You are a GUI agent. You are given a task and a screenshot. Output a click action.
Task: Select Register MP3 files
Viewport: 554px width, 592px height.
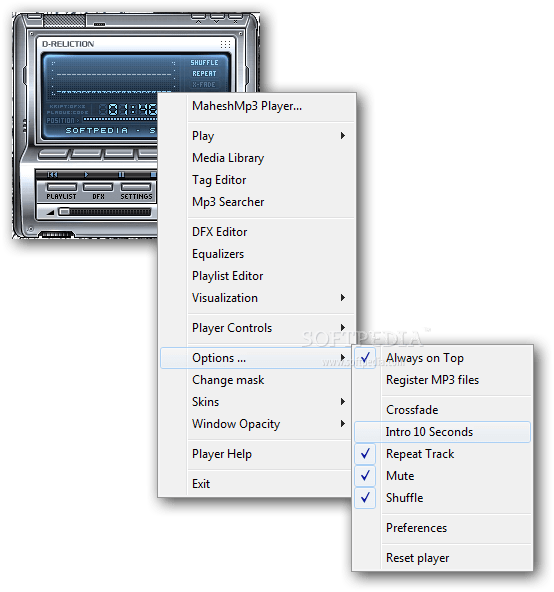[442, 380]
